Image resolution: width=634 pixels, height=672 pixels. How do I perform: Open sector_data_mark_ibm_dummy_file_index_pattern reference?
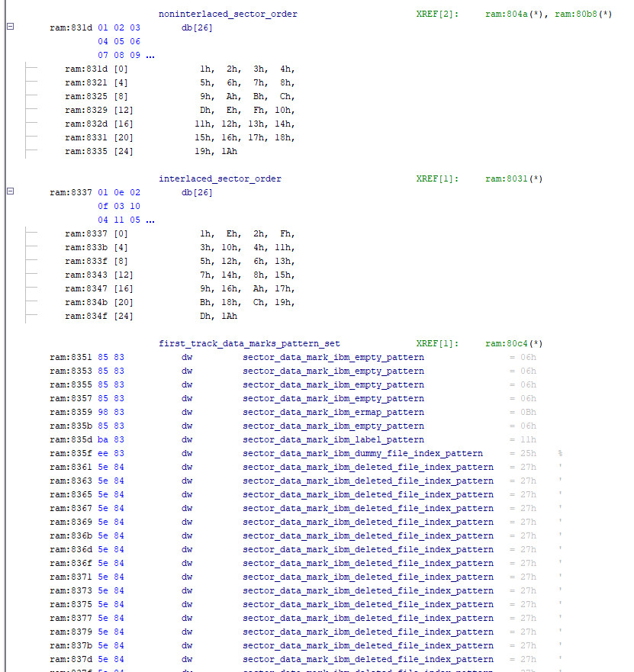click(x=362, y=453)
